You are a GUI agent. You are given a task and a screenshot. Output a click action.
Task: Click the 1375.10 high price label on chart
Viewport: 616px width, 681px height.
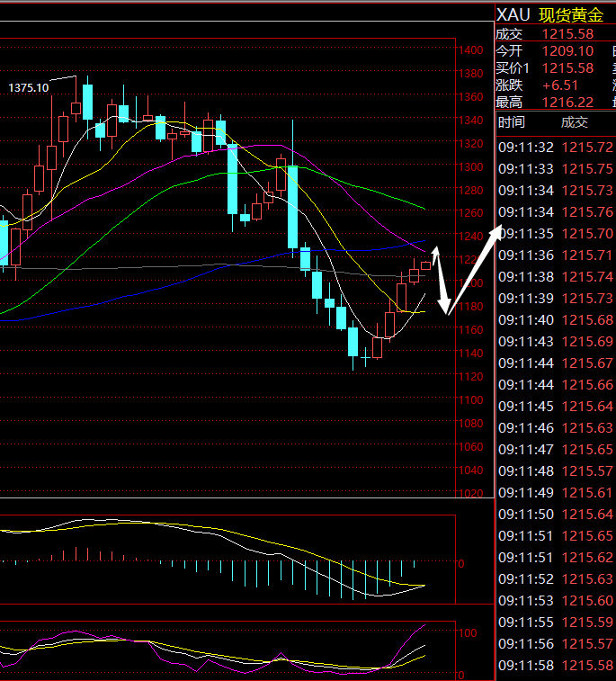click(x=29, y=88)
